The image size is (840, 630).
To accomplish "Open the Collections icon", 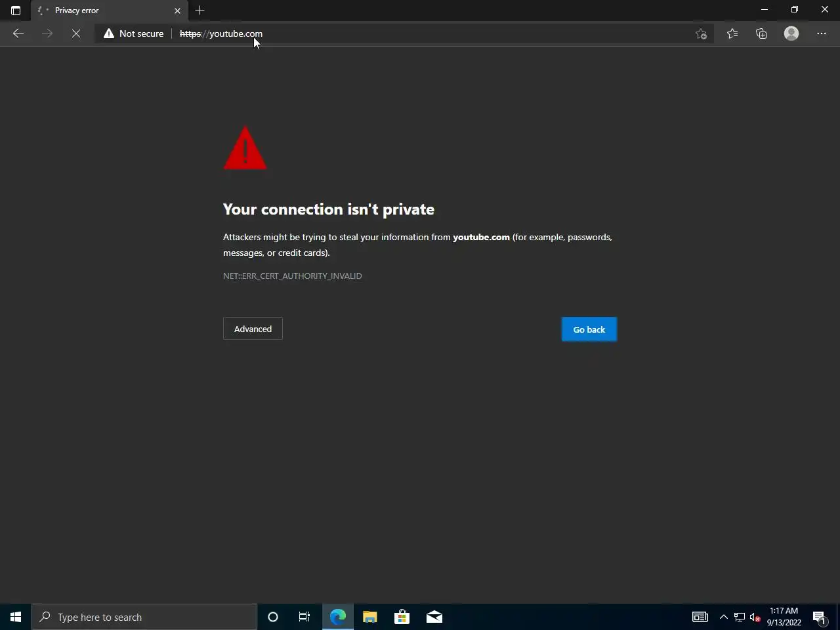I will click(761, 33).
